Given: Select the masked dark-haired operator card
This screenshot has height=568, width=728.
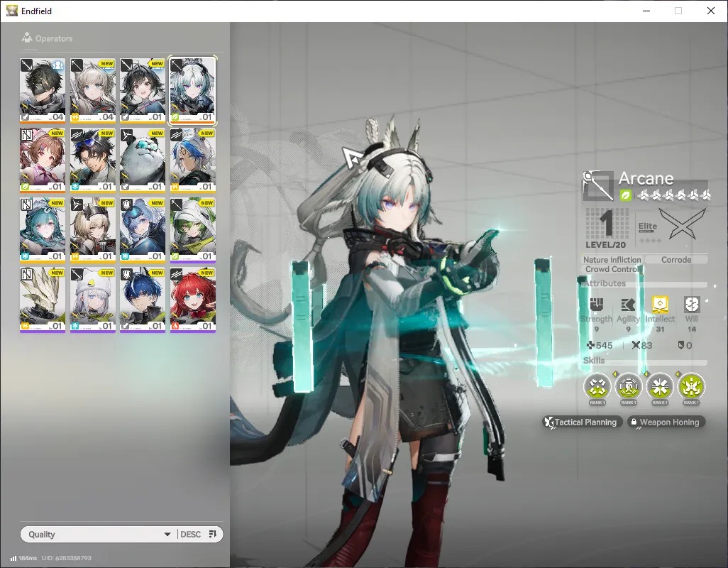Looking at the screenshot, I should (x=43, y=90).
